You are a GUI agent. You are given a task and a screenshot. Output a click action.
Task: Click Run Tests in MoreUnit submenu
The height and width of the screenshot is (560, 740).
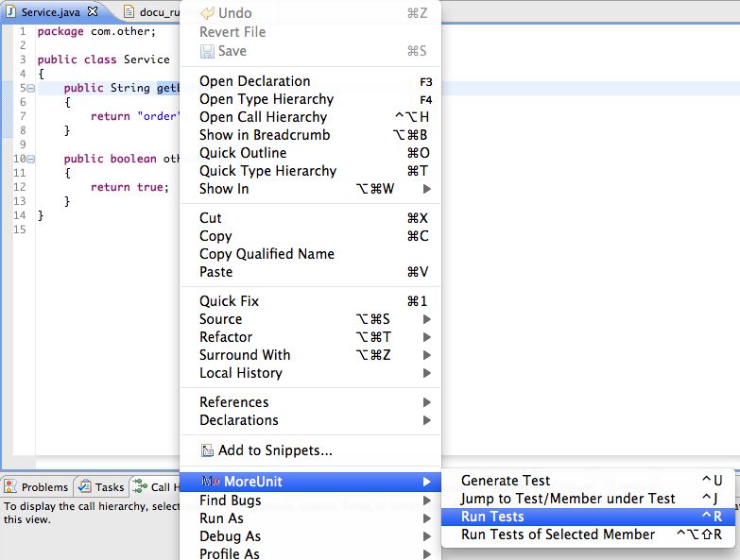pos(588,517)
